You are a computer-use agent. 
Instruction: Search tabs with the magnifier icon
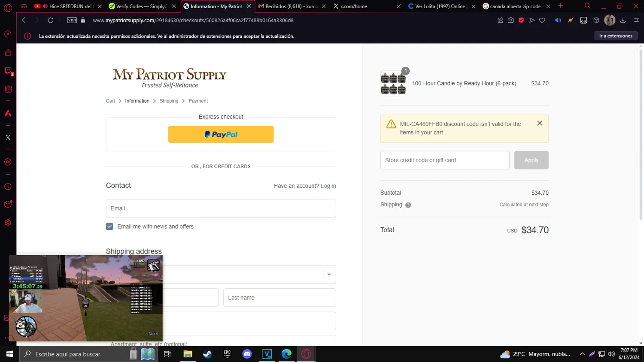[587, 6]
